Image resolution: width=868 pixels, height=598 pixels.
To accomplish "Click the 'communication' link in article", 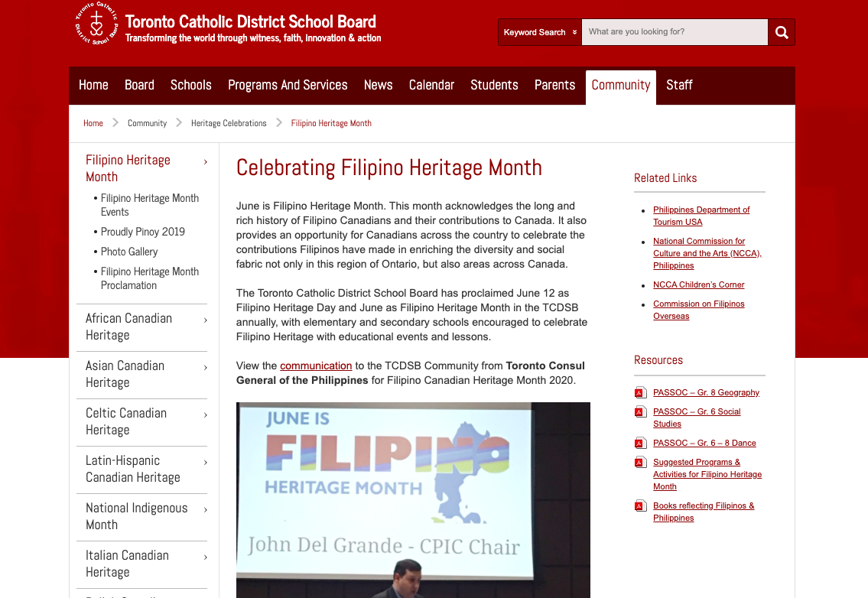I will tap(316, 366).
